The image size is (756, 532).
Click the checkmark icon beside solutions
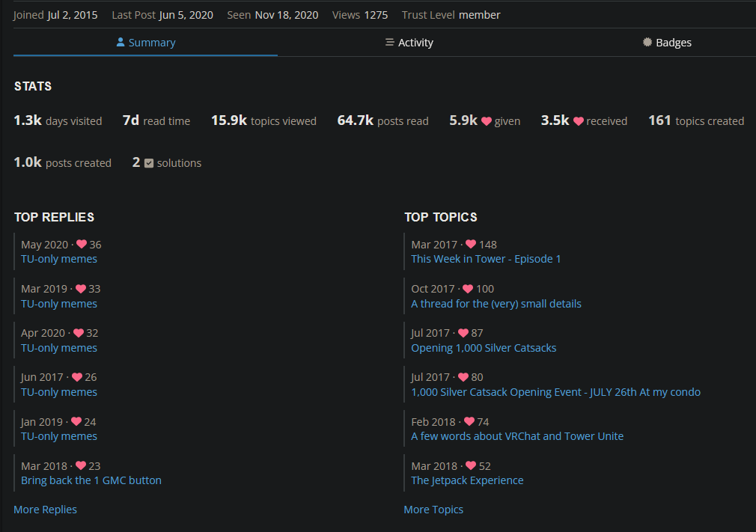tap(149, 163)
